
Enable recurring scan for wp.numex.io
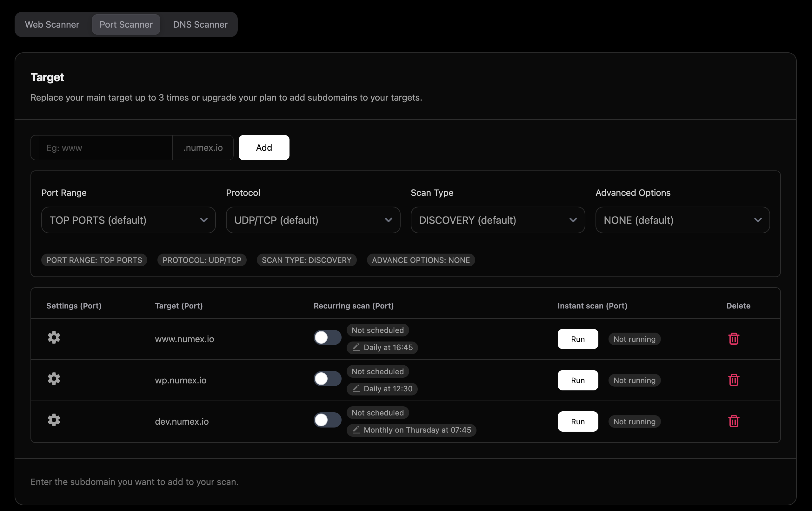pos(327,379)
